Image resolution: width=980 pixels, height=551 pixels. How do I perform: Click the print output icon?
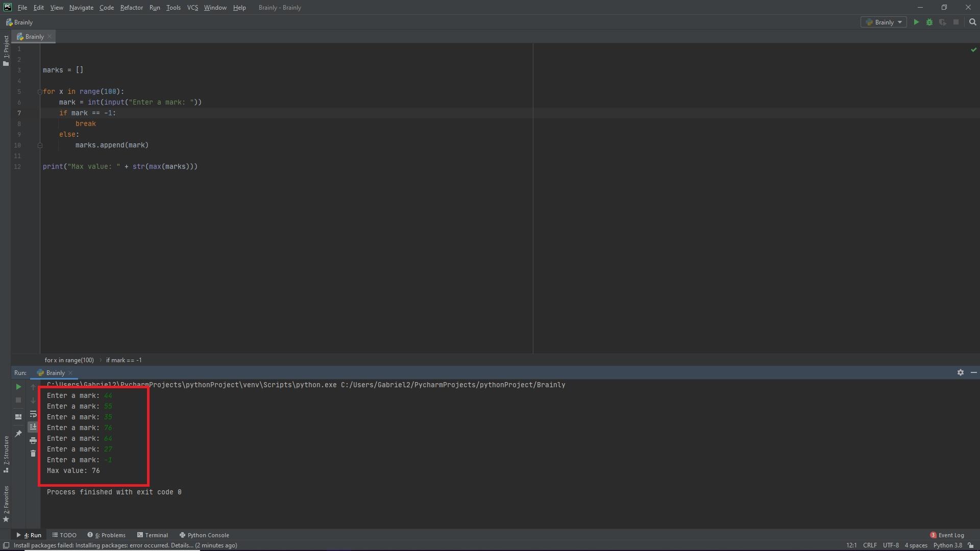(33, 440)
